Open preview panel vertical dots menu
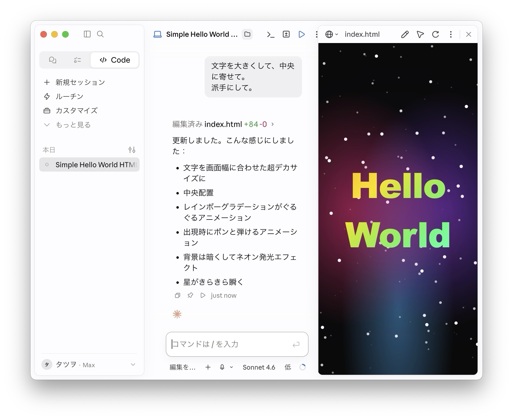 click(451, 34)
